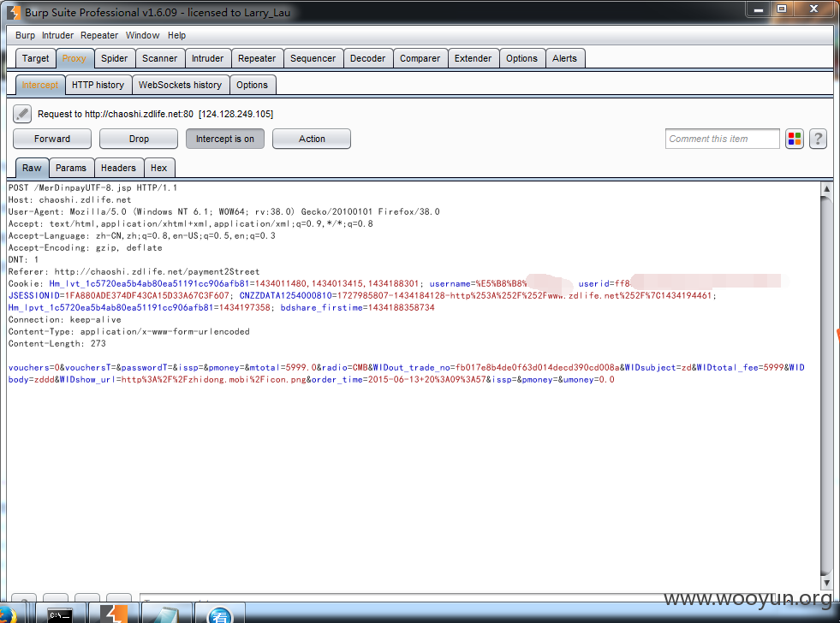Open the Action menu button
840x623 pixels.
pyautogui.click(x=312, y=139)
